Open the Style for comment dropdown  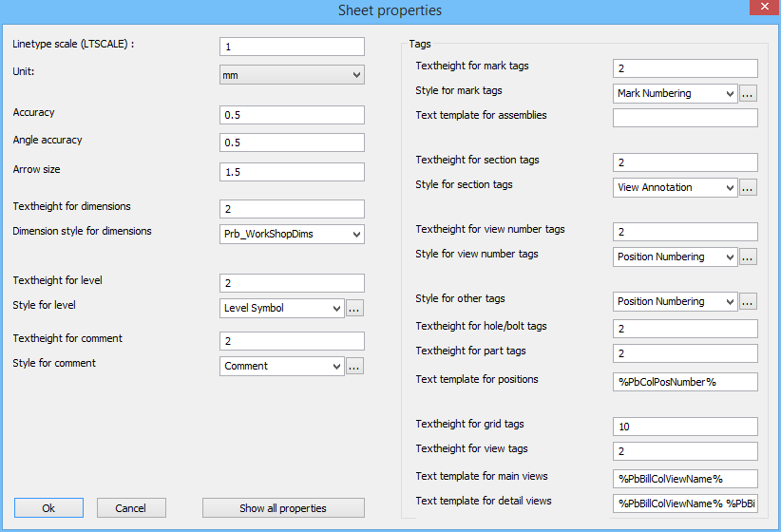click(281, 366)
